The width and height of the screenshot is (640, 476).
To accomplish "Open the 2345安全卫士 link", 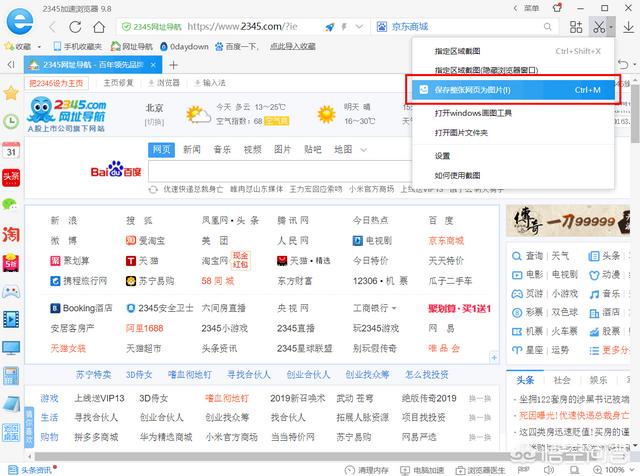I will click(160, 308).
